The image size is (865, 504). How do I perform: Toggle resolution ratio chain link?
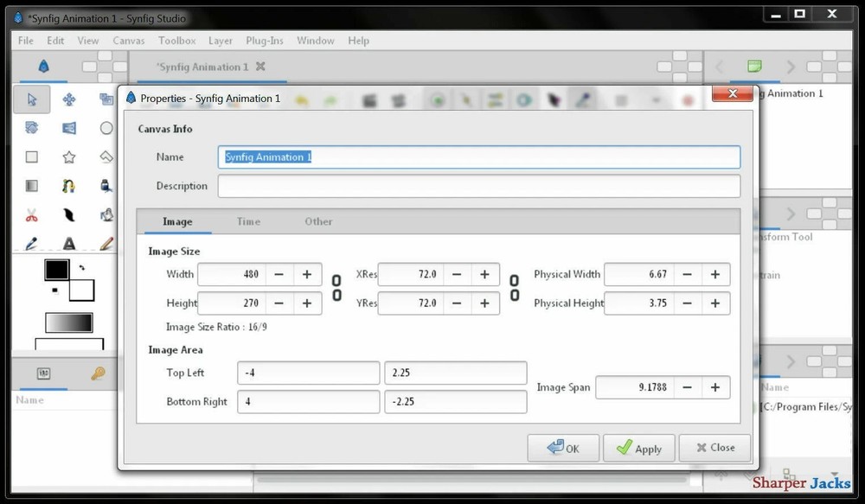514,288
